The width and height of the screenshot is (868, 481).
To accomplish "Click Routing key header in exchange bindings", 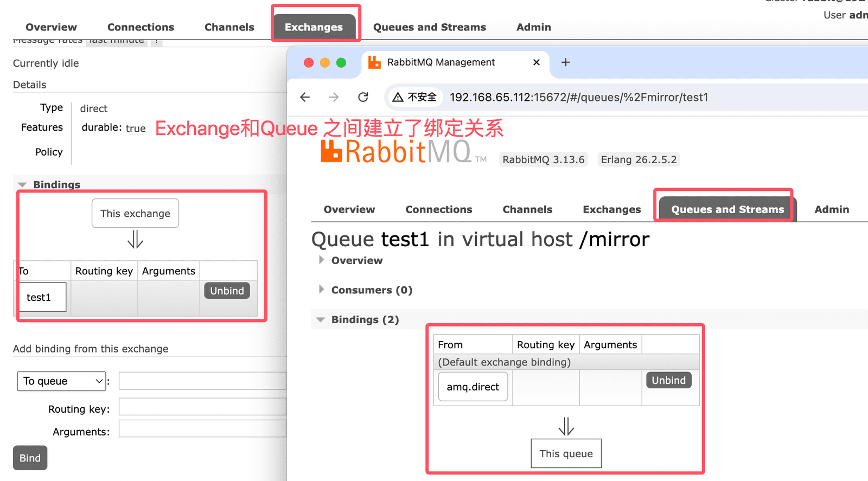I will point(104,271).
